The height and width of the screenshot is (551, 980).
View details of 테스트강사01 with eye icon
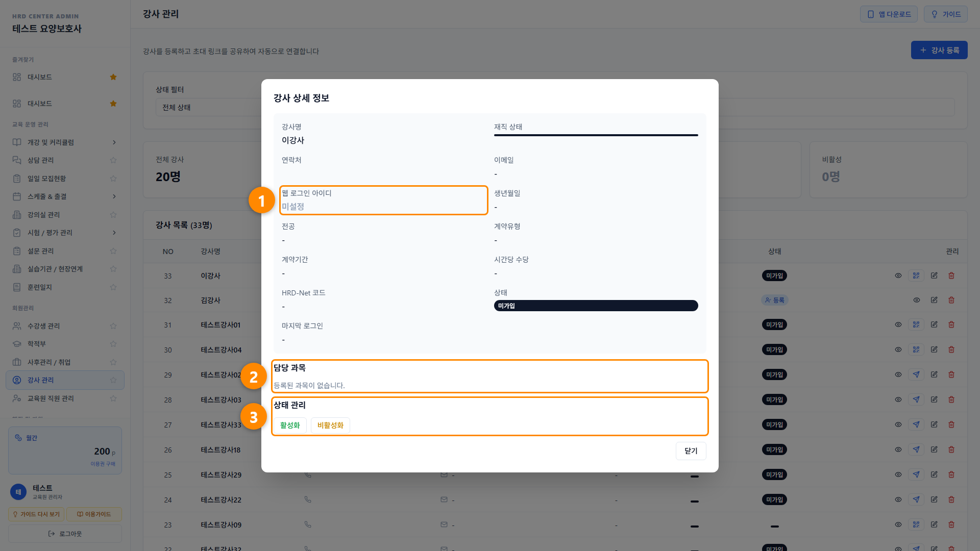pos(898,324)
